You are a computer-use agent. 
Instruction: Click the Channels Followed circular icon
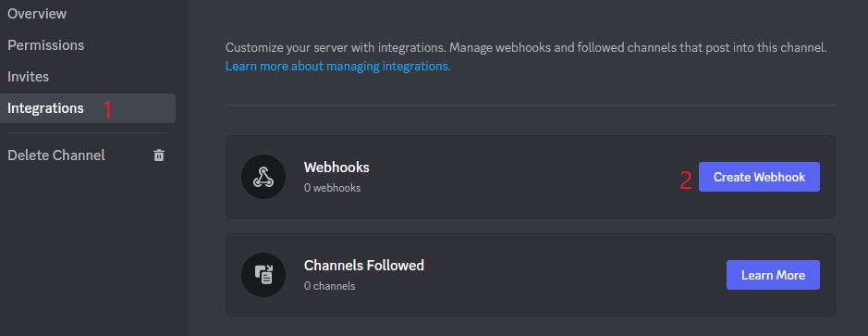[263, 275]
